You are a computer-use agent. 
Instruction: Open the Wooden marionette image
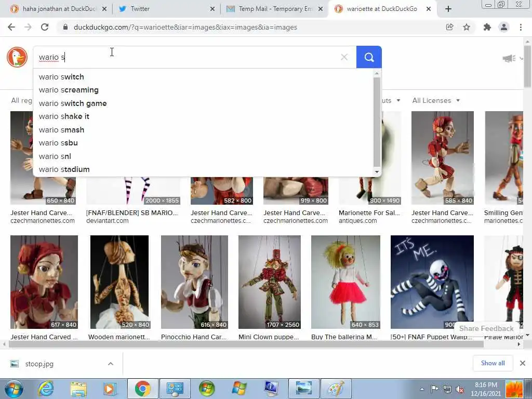tap(119, 282)
